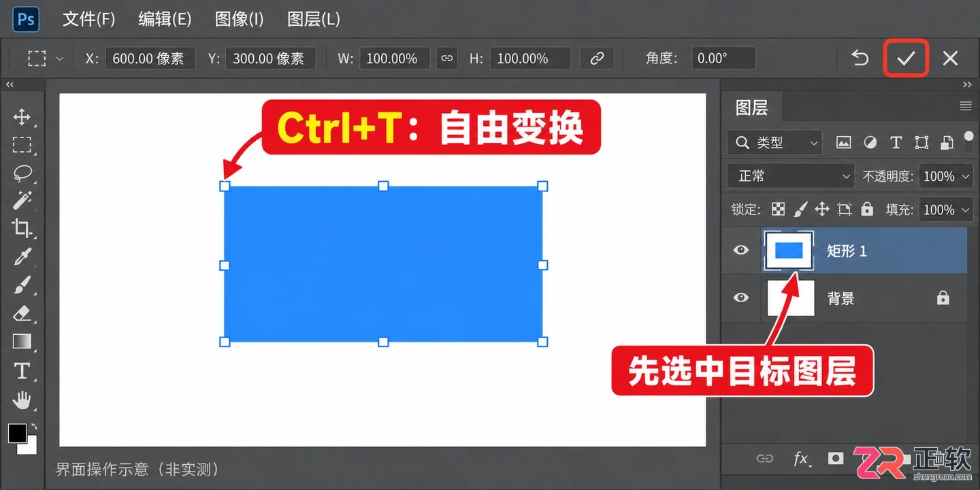Select the Type tool in left toolbar

(22, 371)
